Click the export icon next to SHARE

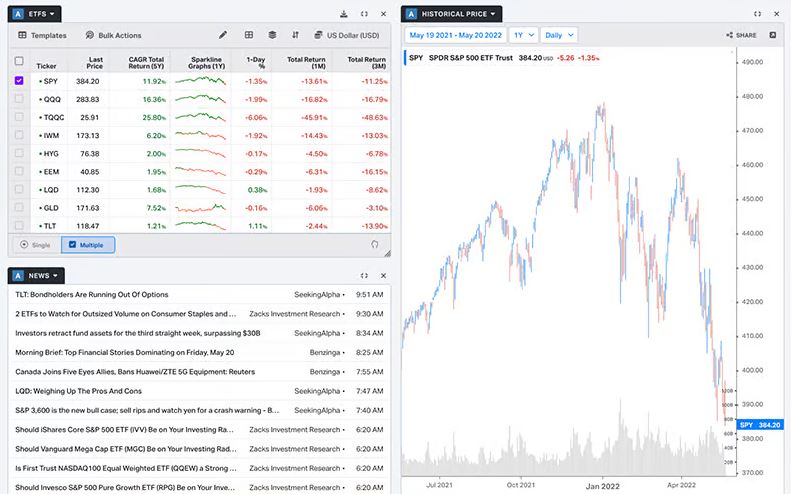[x=773, y=35]
